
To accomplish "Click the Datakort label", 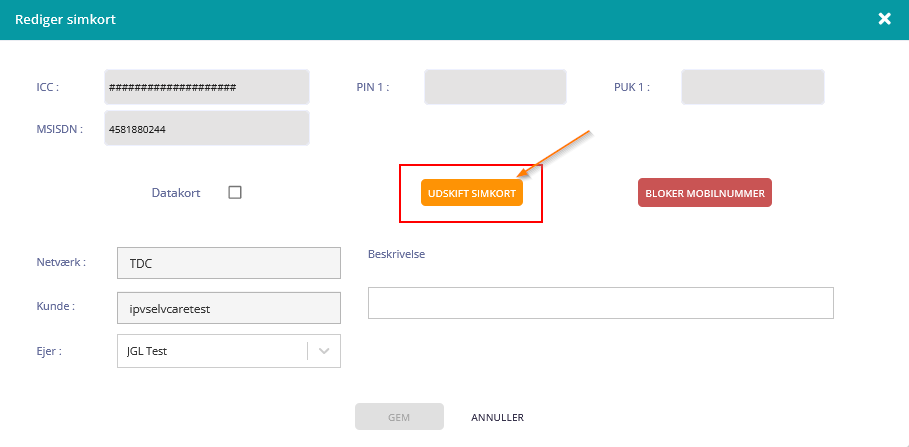I will pyautogui.click(x=176, y=193).
